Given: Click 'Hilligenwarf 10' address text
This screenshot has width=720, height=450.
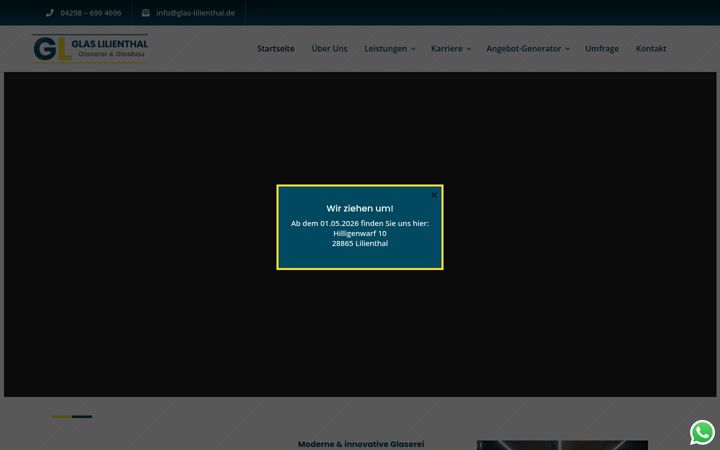Looking at the screenshot, I should (x=360, y=233).
